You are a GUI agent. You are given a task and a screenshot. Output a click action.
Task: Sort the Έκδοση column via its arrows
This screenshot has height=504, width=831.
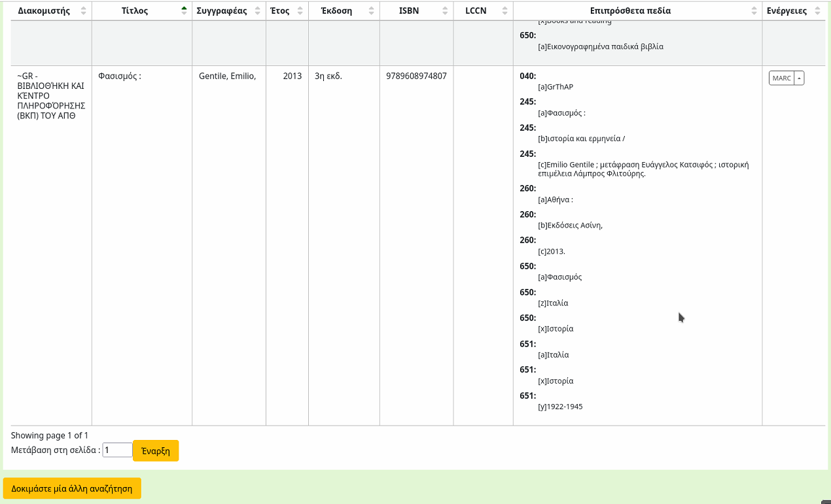point(372,11)
